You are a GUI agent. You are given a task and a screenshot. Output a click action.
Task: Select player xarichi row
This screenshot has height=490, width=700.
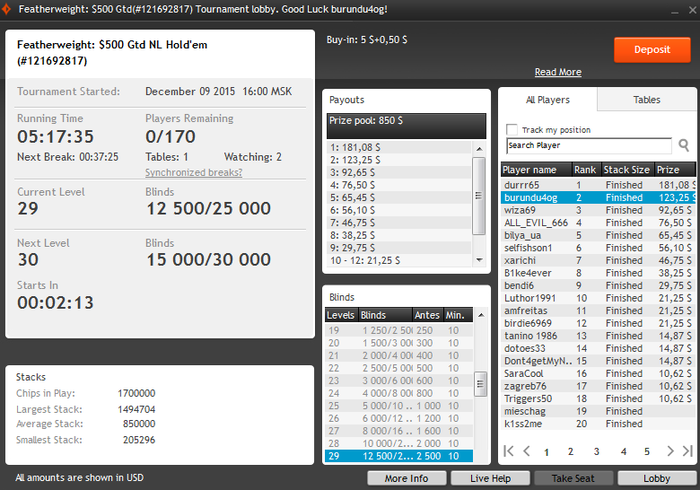point(598,260)
